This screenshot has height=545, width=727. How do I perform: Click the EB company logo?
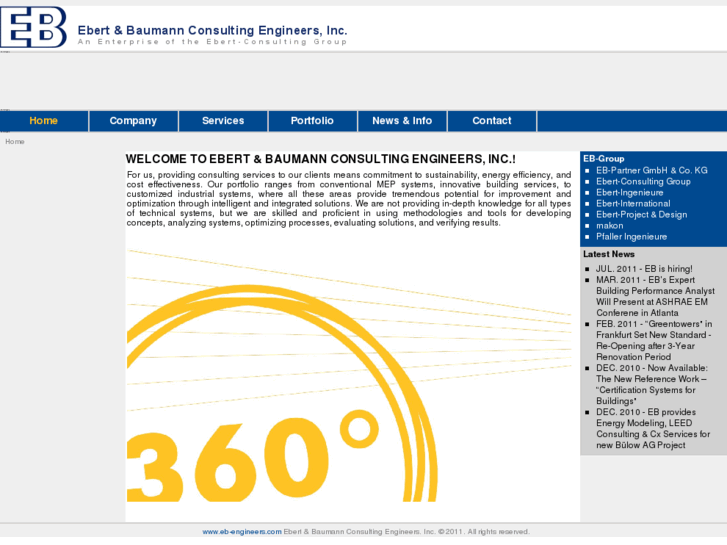[33, 27]
